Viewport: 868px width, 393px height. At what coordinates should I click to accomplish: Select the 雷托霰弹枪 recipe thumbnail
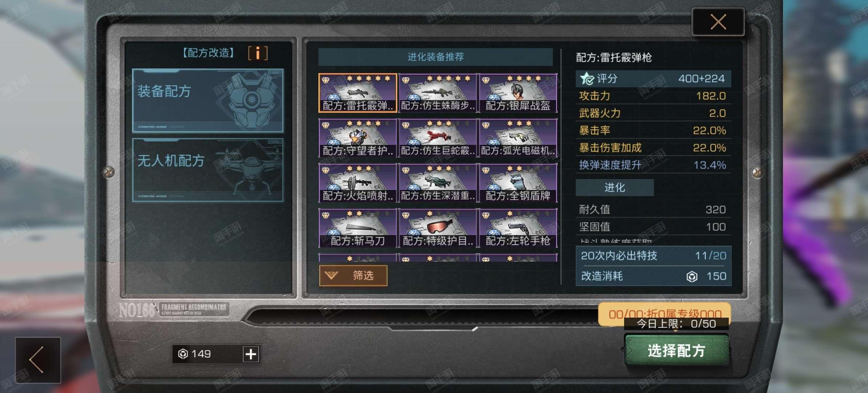358,93
